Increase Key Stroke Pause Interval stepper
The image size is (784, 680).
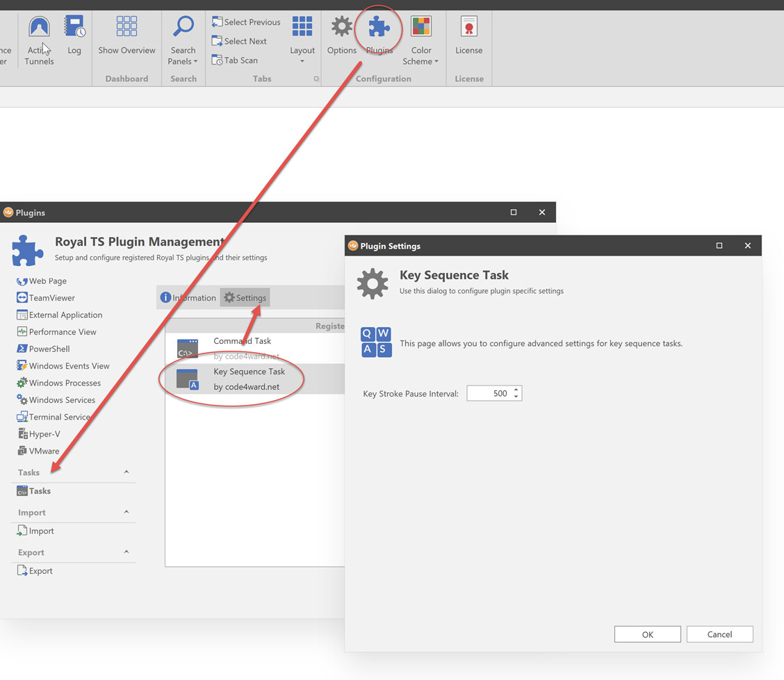click(x=516, y=390)
